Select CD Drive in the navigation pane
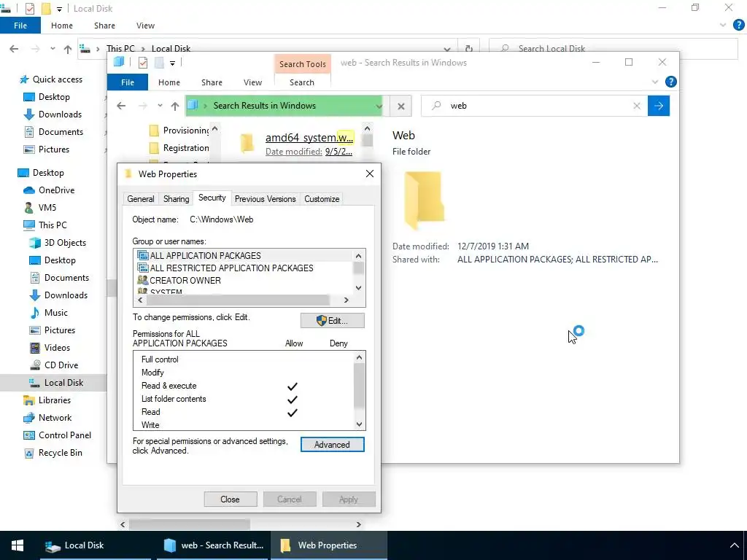 [x=54, y=365]
